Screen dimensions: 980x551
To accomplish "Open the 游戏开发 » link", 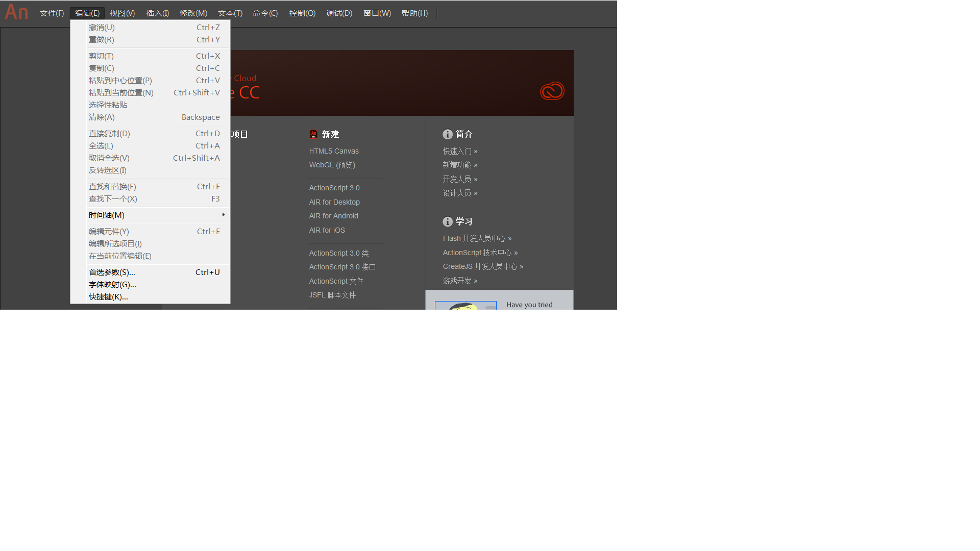I will tap(460, 281).
